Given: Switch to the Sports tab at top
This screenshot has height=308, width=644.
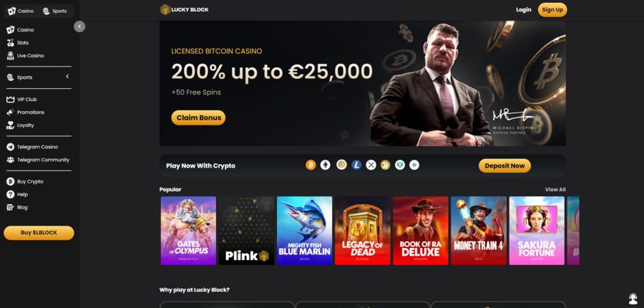Looking at the screenshot, I should pos(55,11).
